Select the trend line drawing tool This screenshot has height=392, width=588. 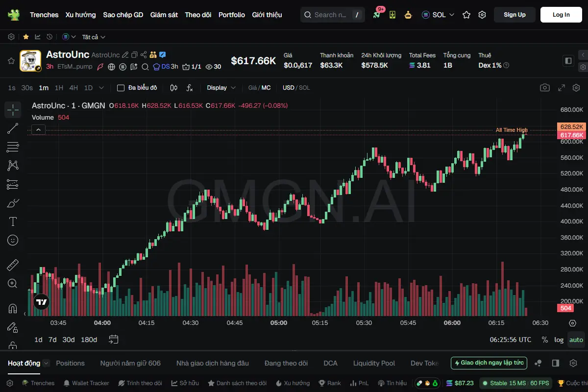tap(13, 129)
